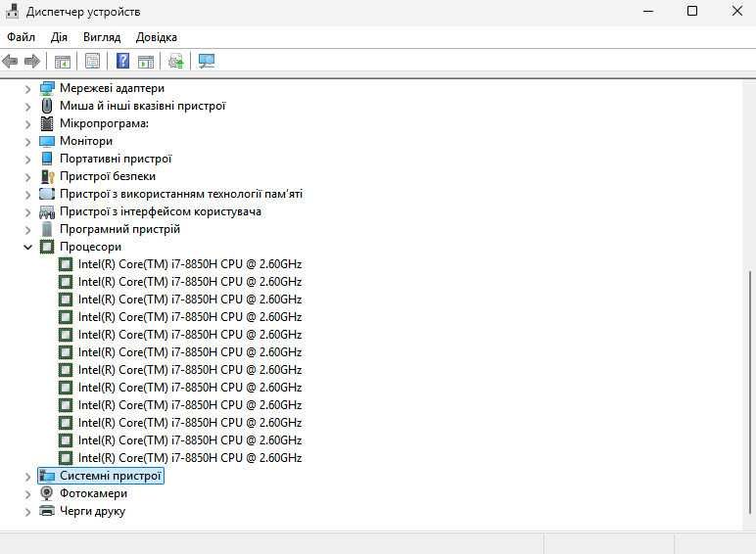The width and height of the screenshot is (756, 554).
Task: Click the chip icon beside Мікропрограма
Action: pyautogui.click(x=47, y=123)
